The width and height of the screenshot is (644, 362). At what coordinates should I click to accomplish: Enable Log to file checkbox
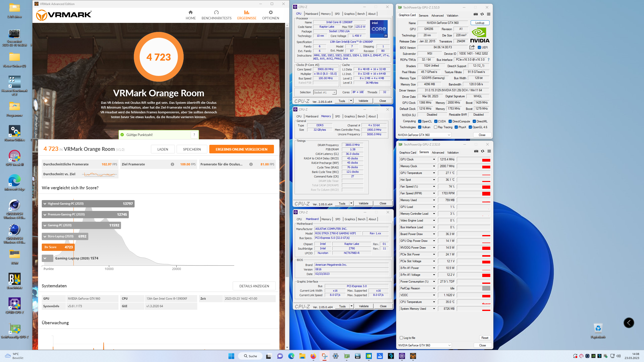(x=401, y=338)
